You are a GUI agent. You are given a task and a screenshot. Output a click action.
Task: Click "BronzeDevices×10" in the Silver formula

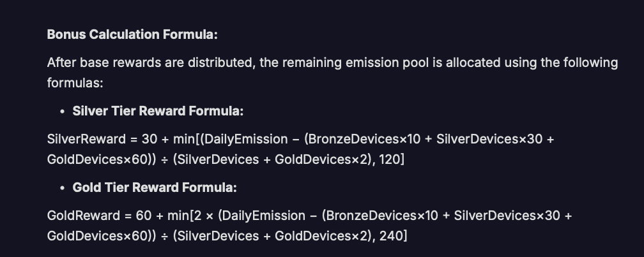click(x=364, y=140)
